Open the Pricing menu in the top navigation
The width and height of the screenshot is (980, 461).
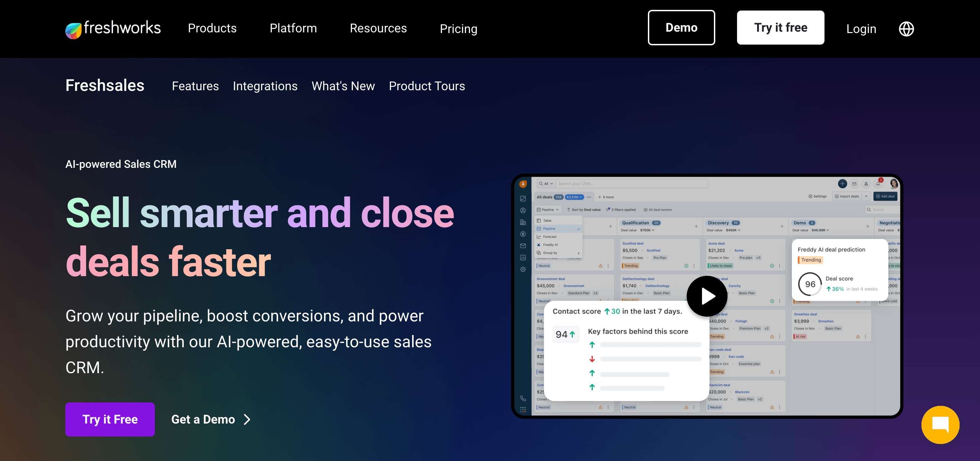pyautogui.click(x=458, y=29)
